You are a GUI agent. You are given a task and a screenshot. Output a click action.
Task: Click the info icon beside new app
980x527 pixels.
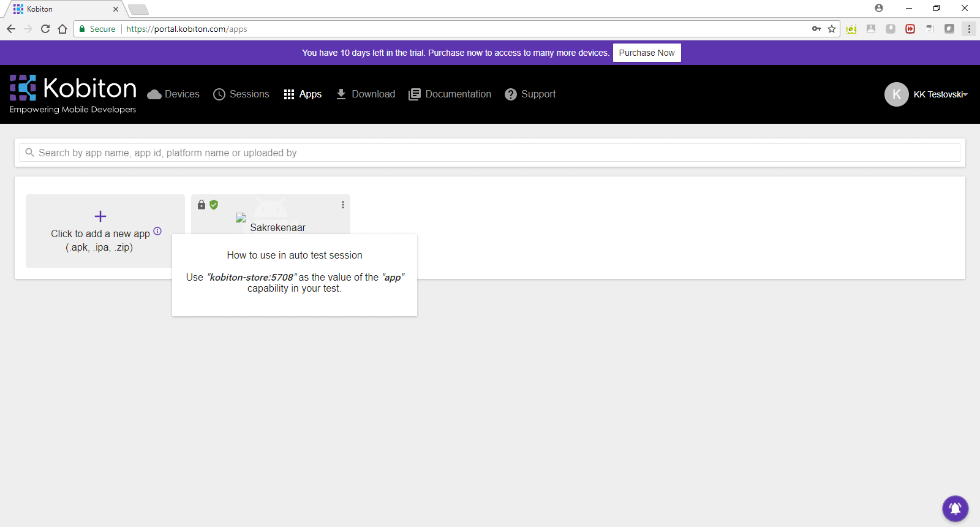click(x=157, y=231)
